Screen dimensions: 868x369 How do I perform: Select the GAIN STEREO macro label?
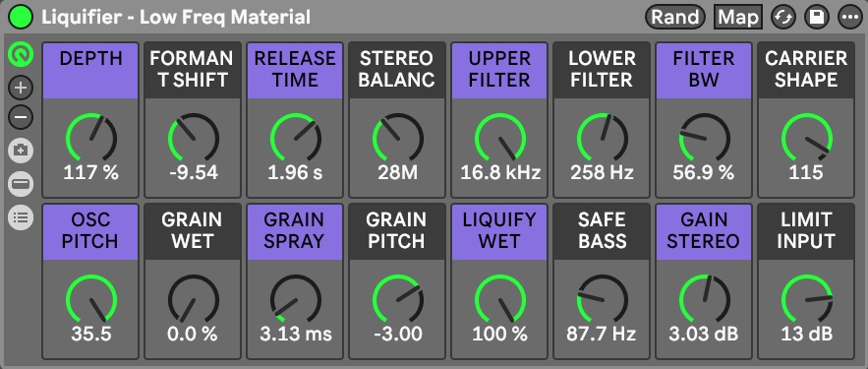[704, 232]
